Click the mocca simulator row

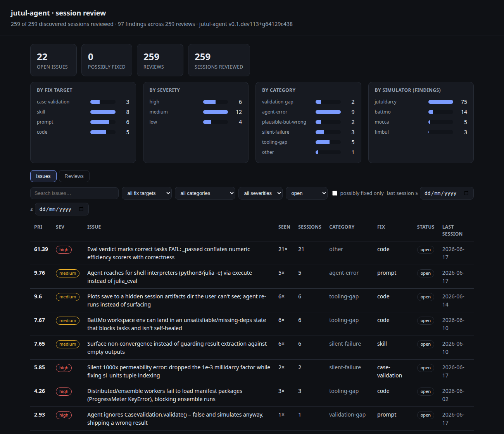pyautogui.click(x=421, y=122)
